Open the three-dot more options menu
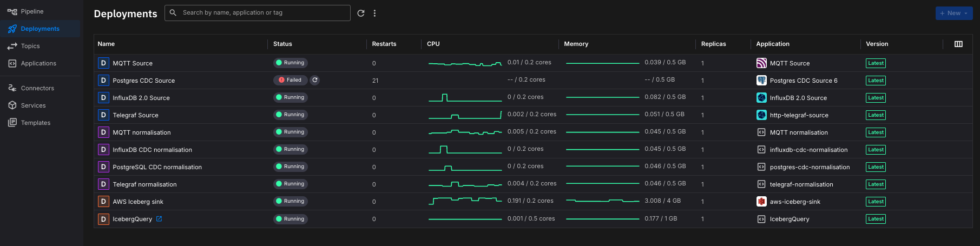This screenshot has width=980, height=246. point(374,13)
